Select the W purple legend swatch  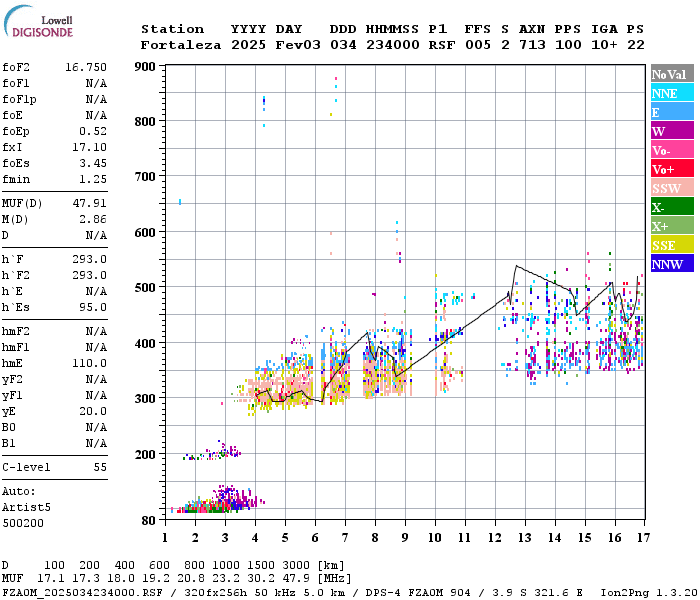[672, 131]
